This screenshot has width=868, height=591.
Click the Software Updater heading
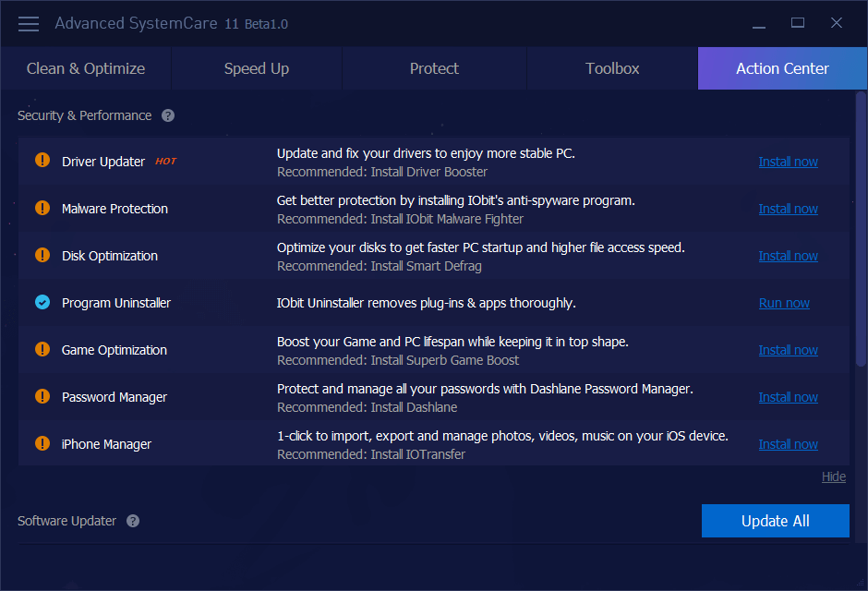66,521
